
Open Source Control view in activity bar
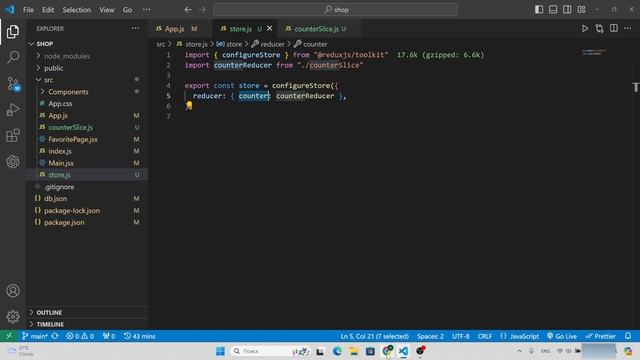[13, 84]
